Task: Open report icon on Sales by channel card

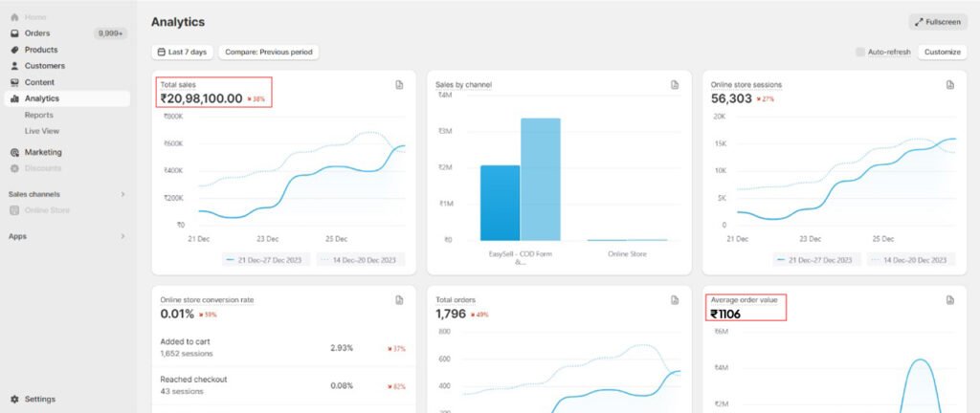Action: (x=675, y=85)
